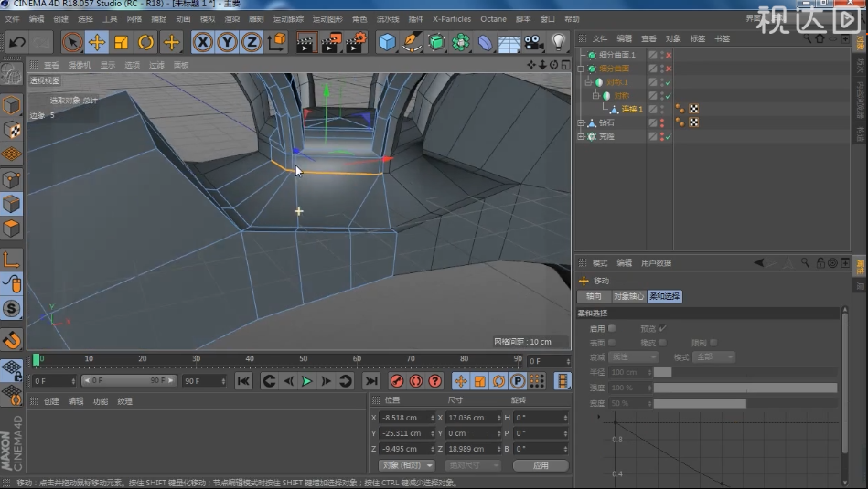Click the Light bulb icon
This screenshot has height=489, width=868.
point(559,42)
